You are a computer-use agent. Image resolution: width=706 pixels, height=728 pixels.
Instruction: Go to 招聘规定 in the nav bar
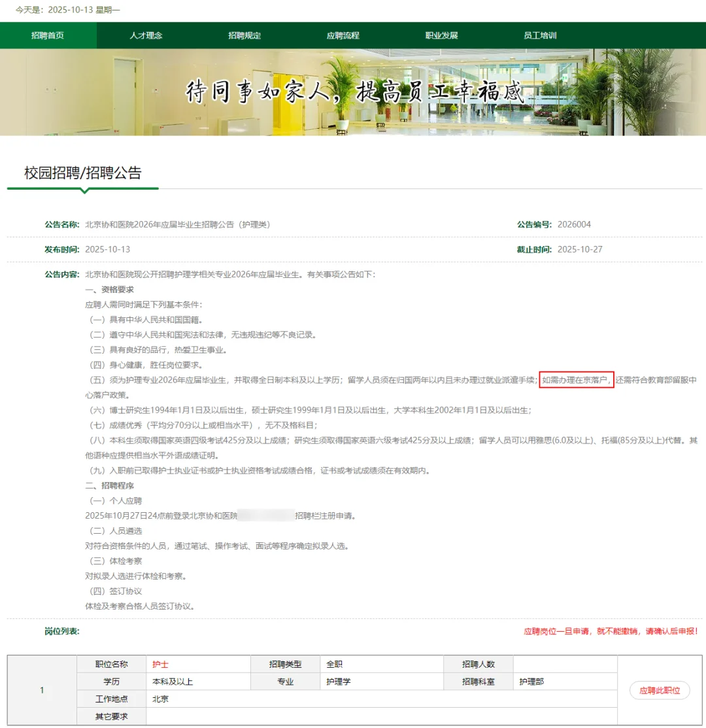tap(244, 35)
